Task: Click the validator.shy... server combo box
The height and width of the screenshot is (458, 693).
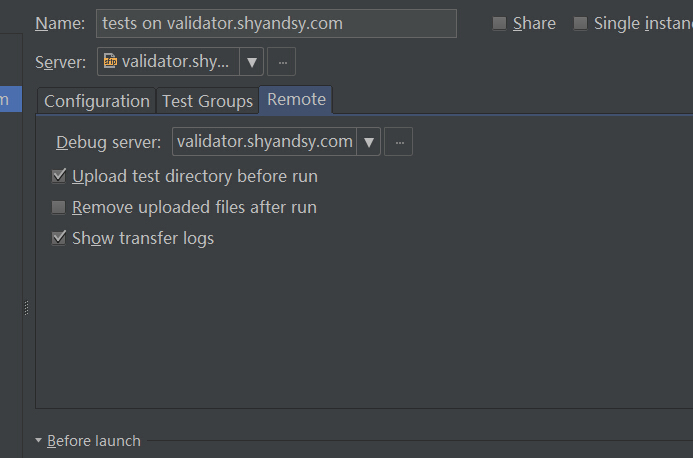Action: [180, 62]
